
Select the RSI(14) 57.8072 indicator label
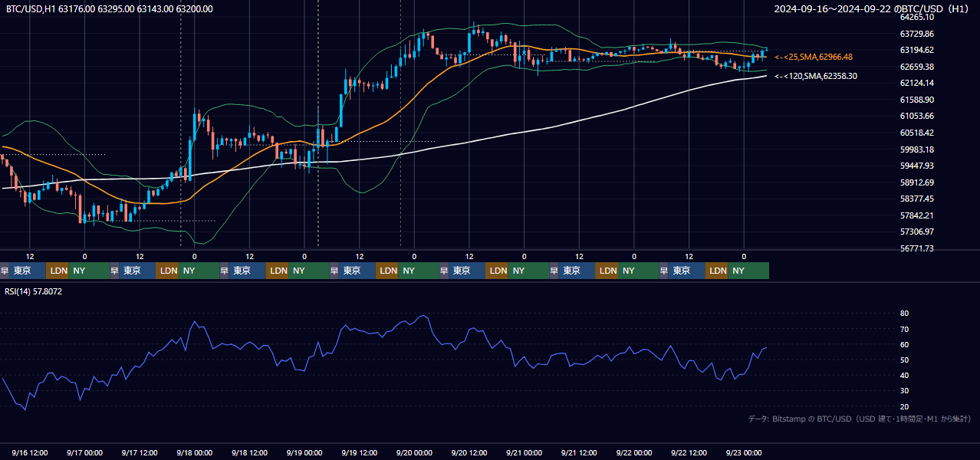(x=34, y=291)
